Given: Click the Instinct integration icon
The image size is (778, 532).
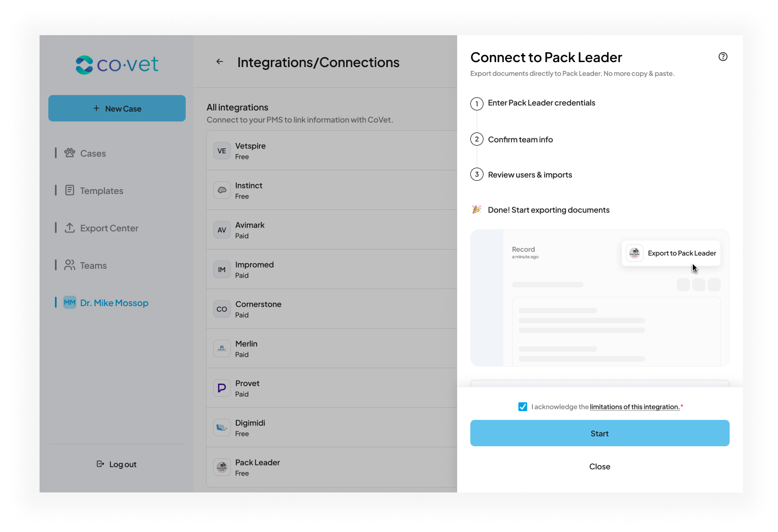Looking at the screenshot, I should (222, 190).
